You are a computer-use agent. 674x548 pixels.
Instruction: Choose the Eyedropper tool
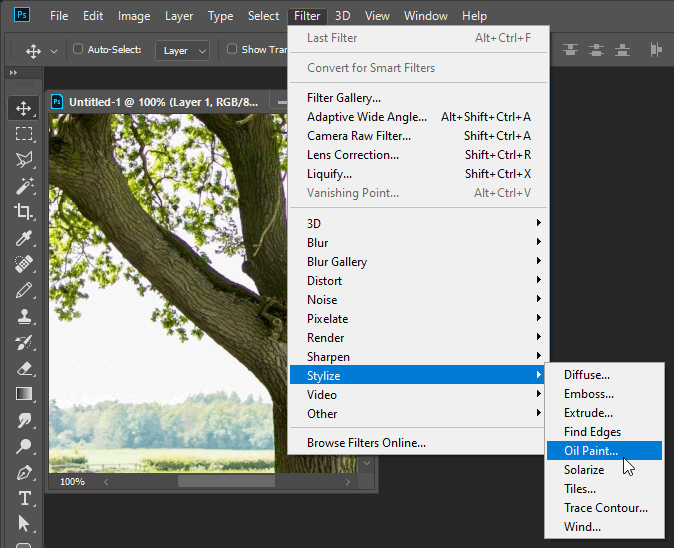point(24,238)
